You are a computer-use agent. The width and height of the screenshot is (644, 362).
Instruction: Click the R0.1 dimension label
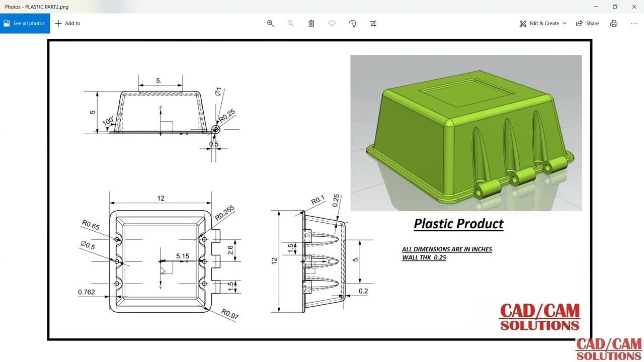click(318, 201)
